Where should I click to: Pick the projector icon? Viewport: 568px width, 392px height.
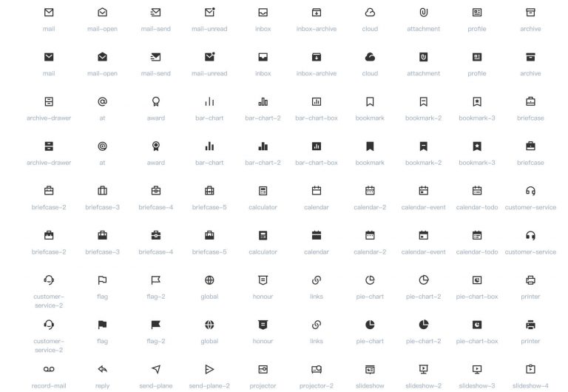click(x=263, y=369)
